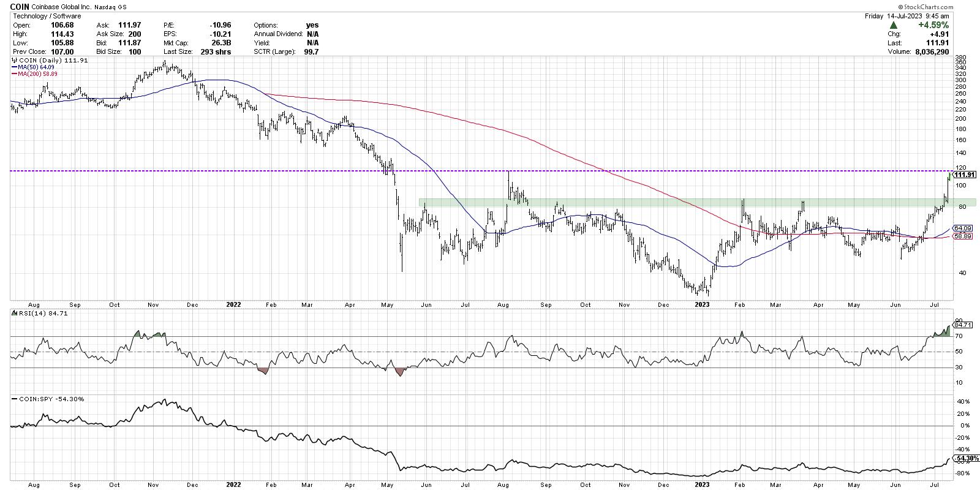
Task: Select the Ask price 111.97
Action: tap(130, 25)
